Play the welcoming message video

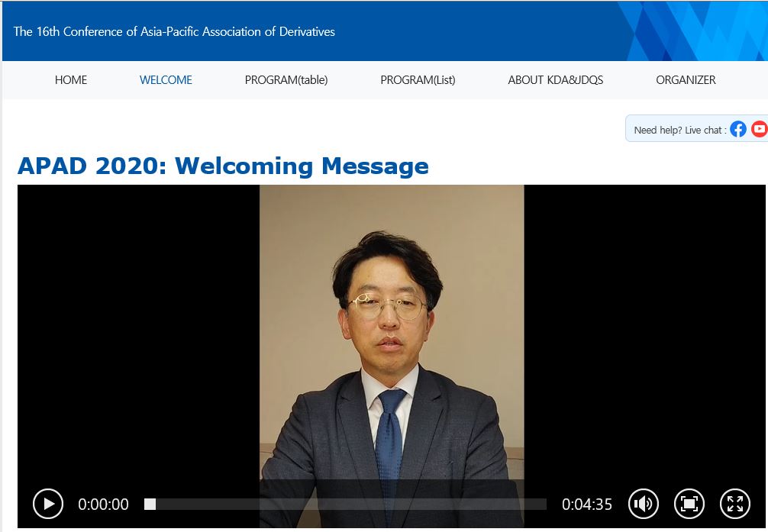(48, 504)
